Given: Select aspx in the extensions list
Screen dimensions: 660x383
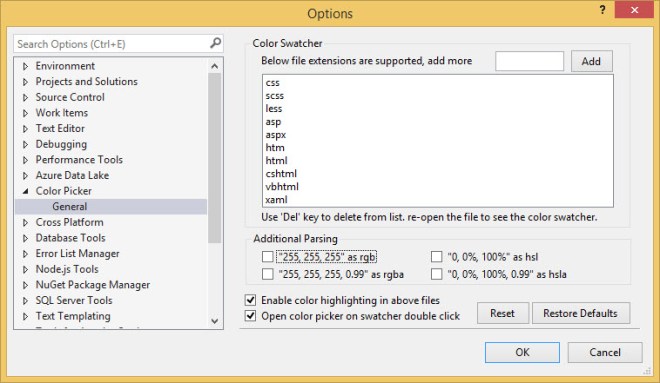Looking at the screenshot, I should click(276, 135).
